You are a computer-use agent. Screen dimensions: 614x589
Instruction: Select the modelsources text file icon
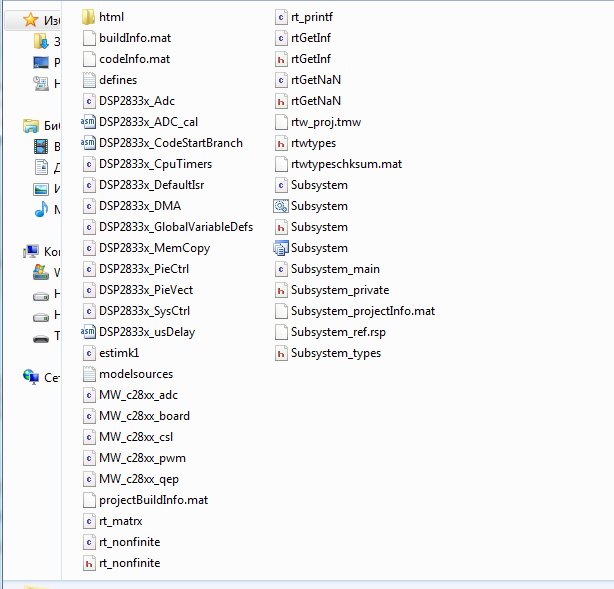[89, 374]
